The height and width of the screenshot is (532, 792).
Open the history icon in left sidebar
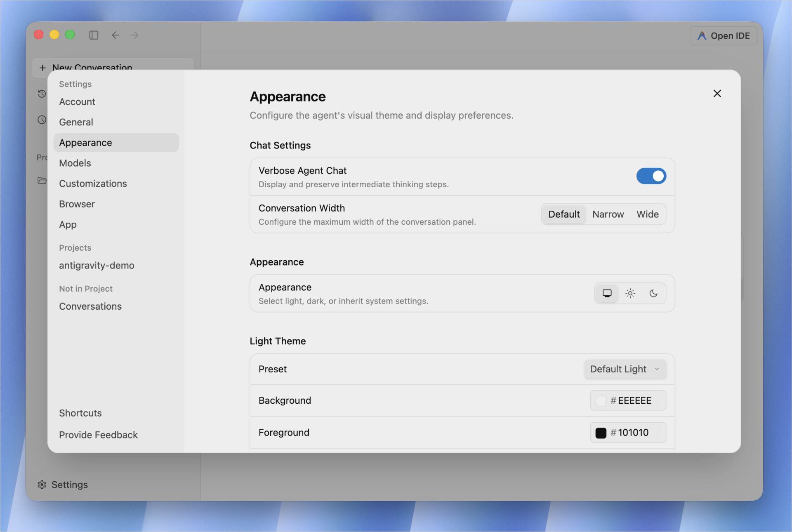42,94
